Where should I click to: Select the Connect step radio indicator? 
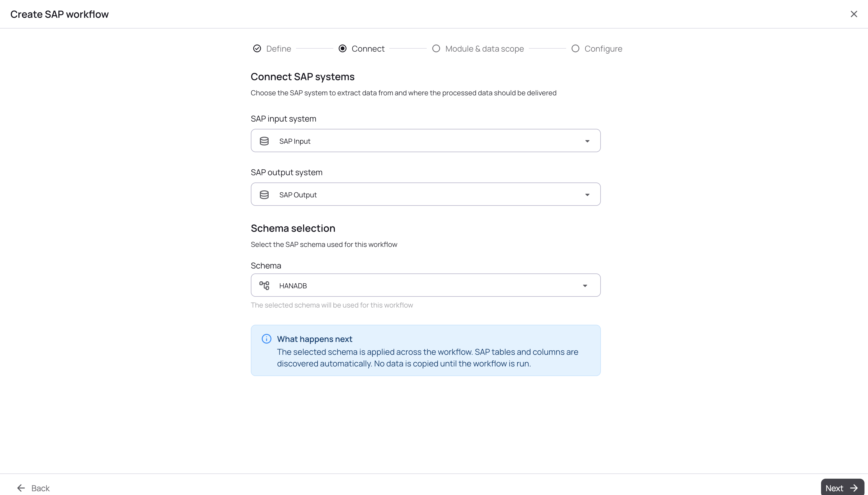pos(342,49)
